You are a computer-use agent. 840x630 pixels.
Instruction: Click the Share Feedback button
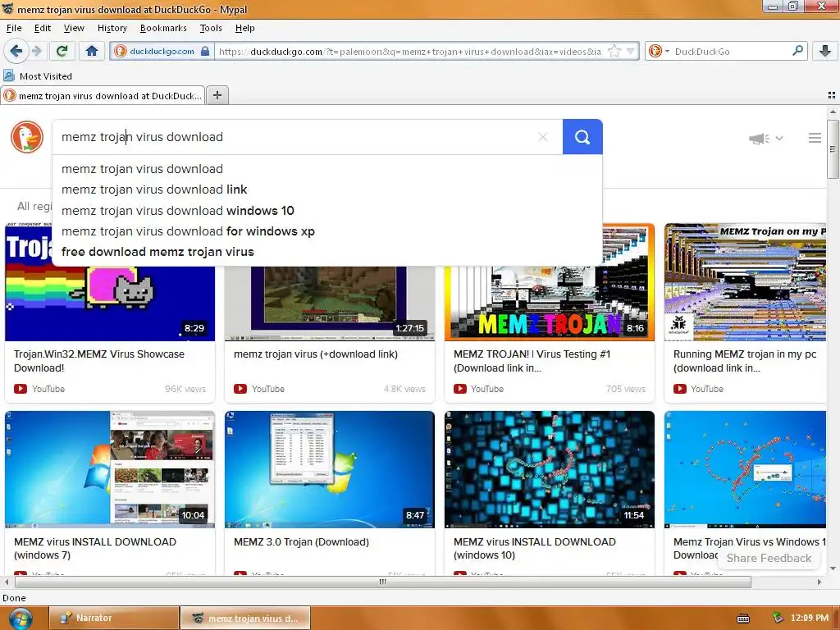point(769,558)
